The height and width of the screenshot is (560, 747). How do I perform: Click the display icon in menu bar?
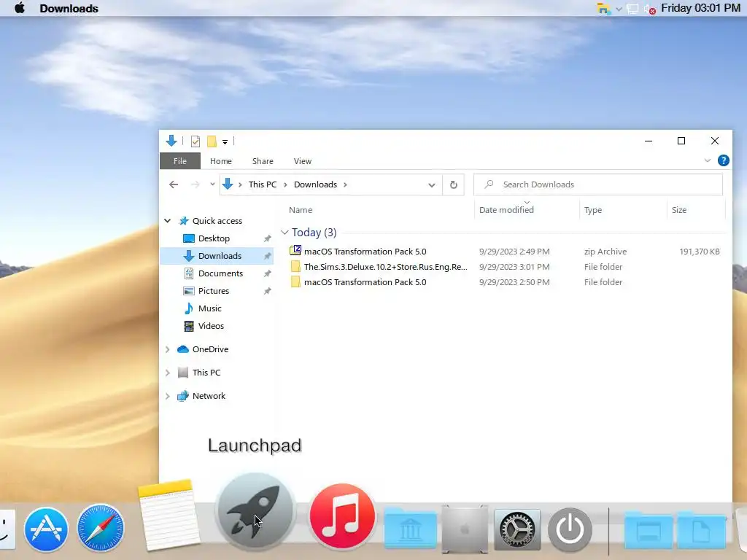(632, 9)
